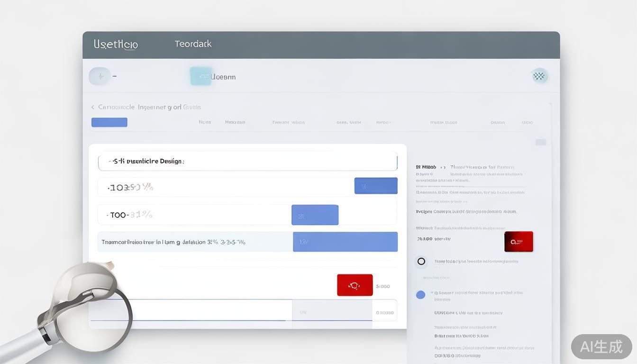
Task: Click the AI生成 watermark badge
Action: click(x=601, y=346)
